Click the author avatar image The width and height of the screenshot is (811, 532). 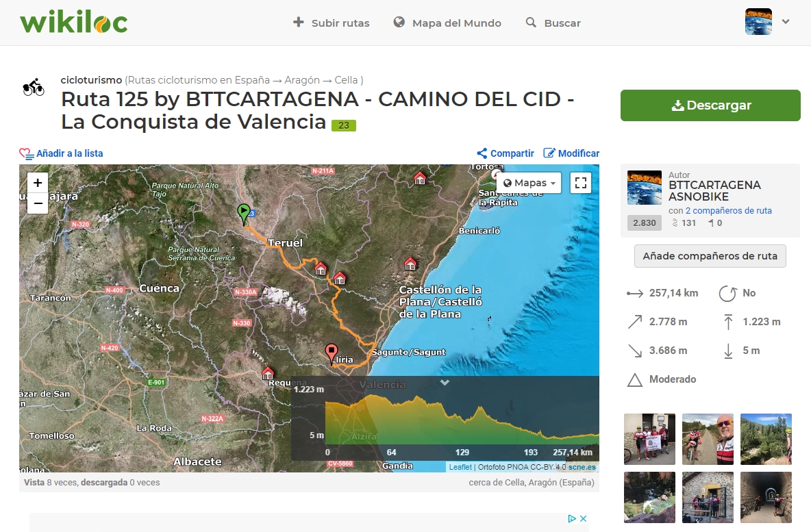click(645, 188)
